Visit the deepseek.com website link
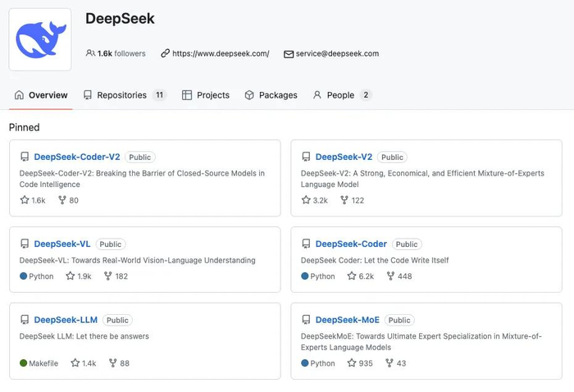The height and width of the screenshot is (392, 574). [221, 53]
